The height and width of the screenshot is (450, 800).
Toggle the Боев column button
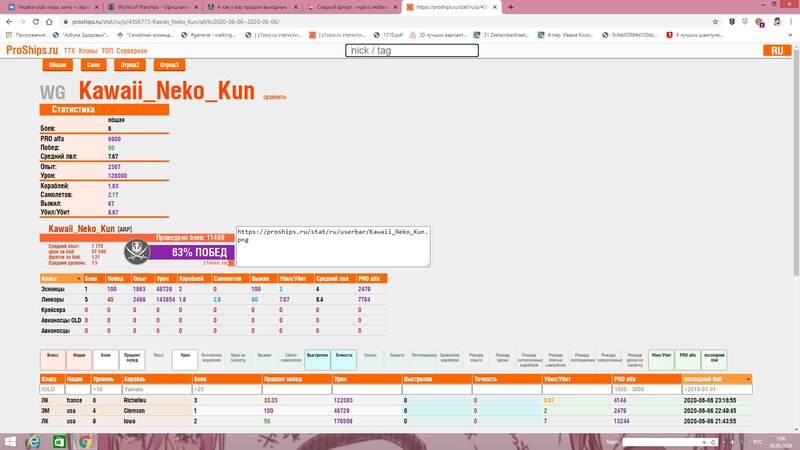click(106, 360)
